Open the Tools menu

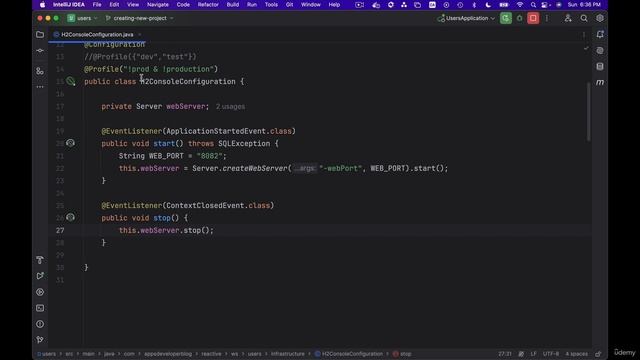[x=271, y=5]
